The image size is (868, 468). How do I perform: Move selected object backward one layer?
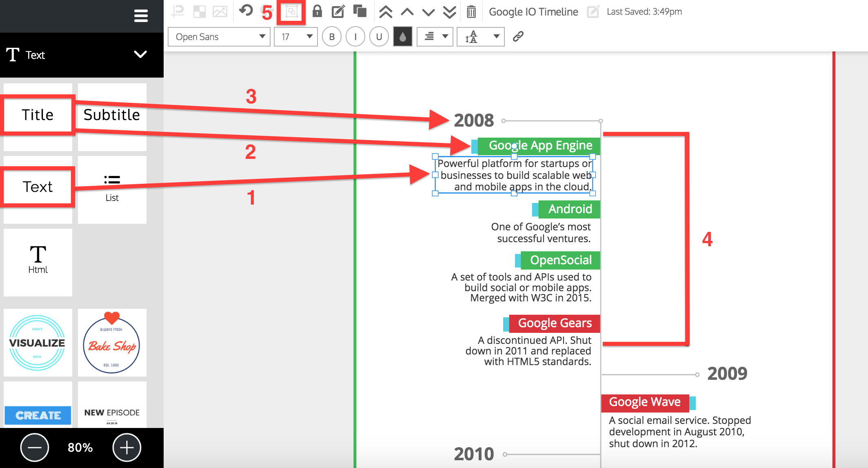(428, 12)
